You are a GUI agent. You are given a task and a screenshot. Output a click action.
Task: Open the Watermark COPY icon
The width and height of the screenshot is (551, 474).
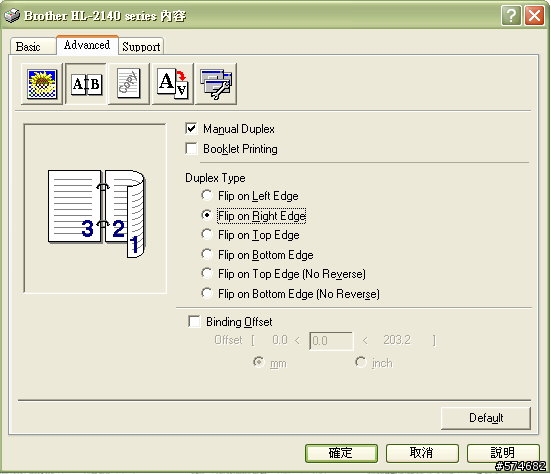tap(129, 84)
